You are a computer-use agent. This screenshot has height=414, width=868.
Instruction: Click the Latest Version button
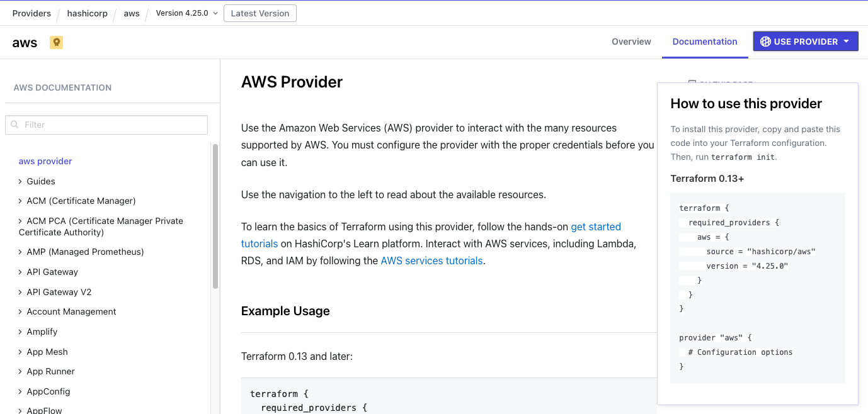click(x=260, y=13)
